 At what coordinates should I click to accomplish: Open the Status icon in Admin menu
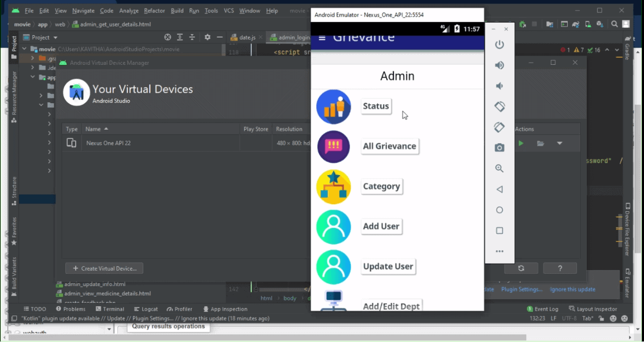333,106
